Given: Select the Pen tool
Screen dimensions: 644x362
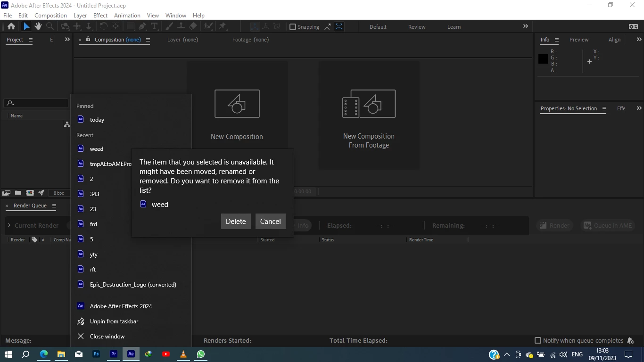Looking at the screenshot, I should pyautogui.click(x=142, y=26).
